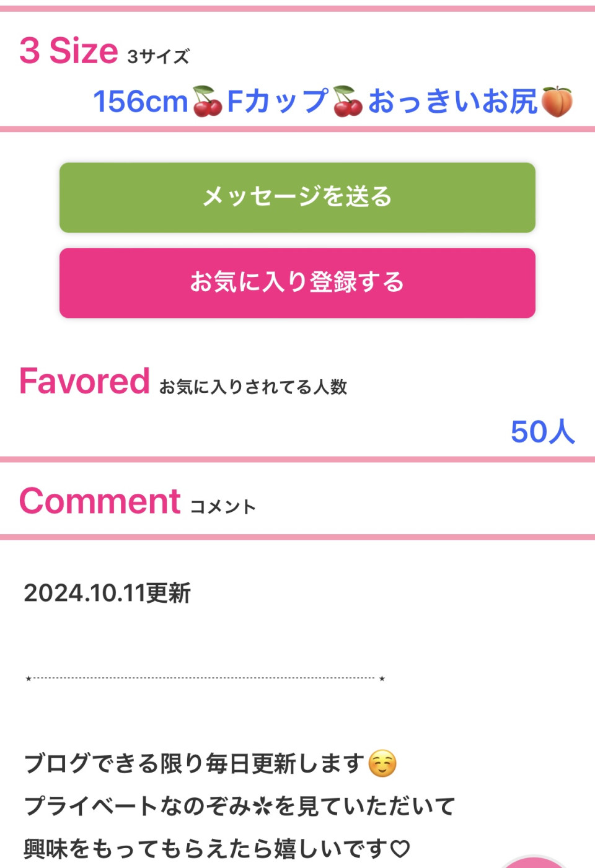Click the Comment heading
This screenshot has width=595, height=868.
(100, 501)
